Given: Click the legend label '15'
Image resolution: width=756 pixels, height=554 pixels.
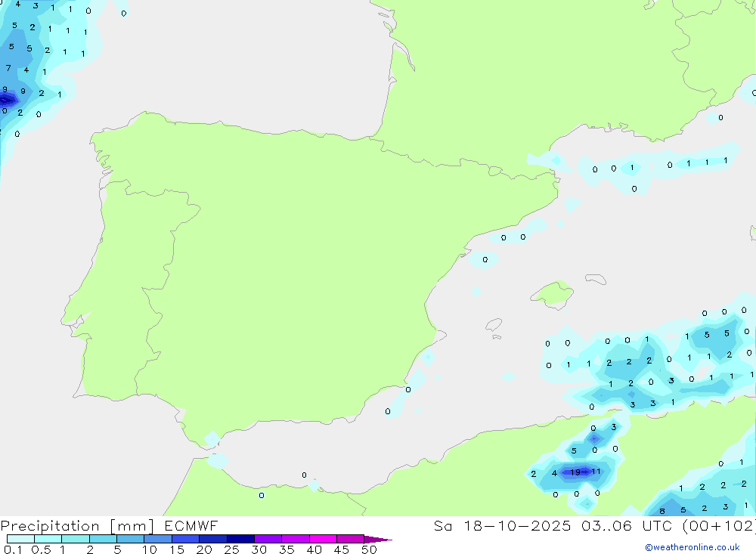Looking at the screenshot, I should (x=177, y=549).
